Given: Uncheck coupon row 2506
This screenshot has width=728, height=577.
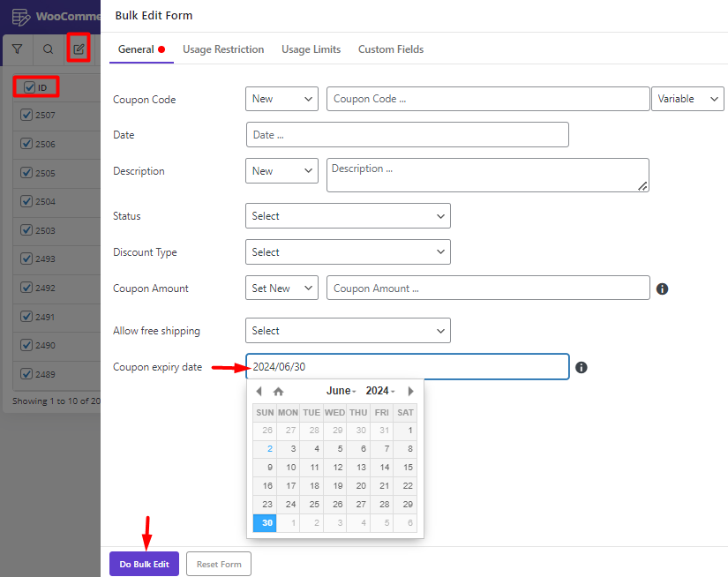Looking at the screenshot, I should [x=26, y=144].
